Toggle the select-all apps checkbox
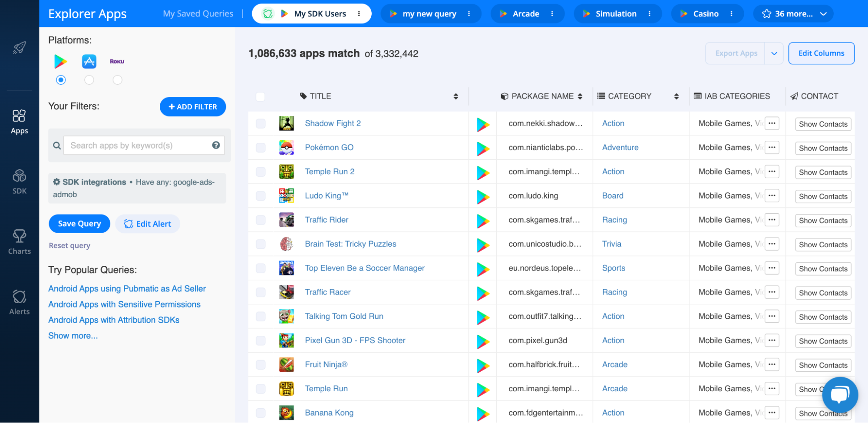Image resolution: width=868 pixels, height=423 pixels. click(261, 96)
